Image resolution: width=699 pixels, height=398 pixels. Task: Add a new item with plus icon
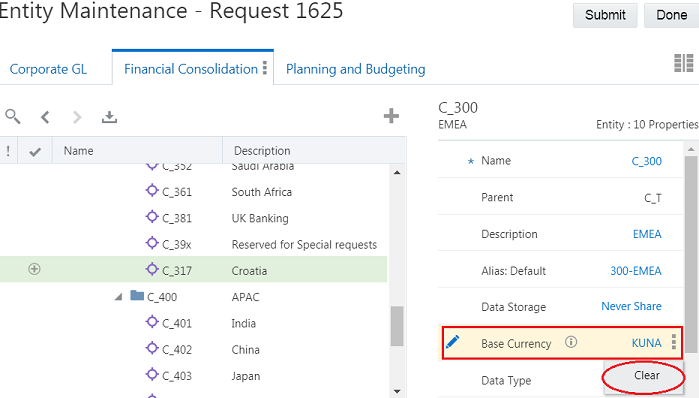391,116
